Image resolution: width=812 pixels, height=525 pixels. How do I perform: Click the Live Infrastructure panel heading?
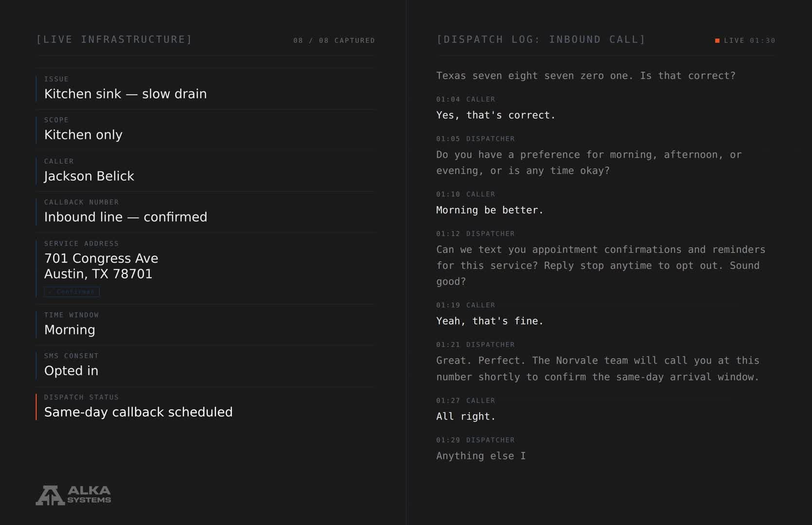[x=114, y=39]
